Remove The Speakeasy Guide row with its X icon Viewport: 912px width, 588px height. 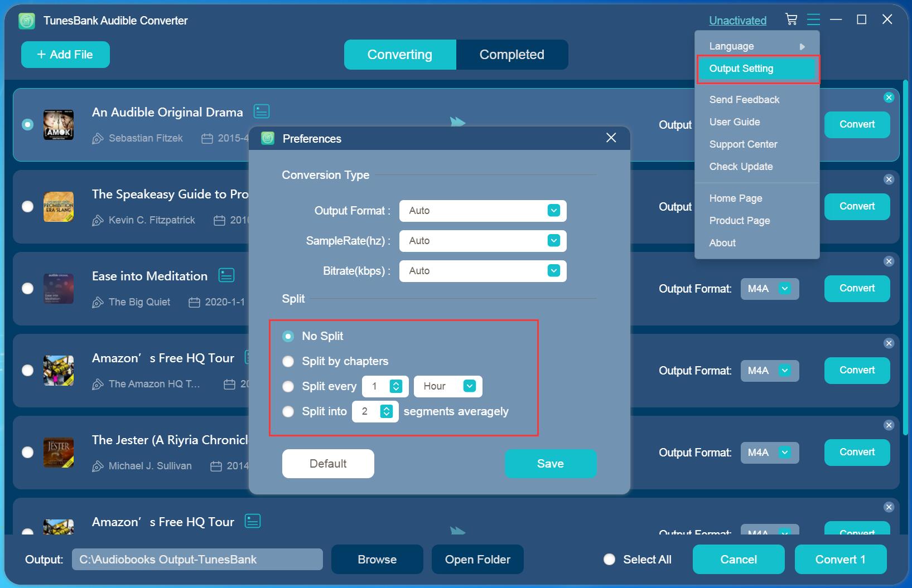[x=889, y=179]
